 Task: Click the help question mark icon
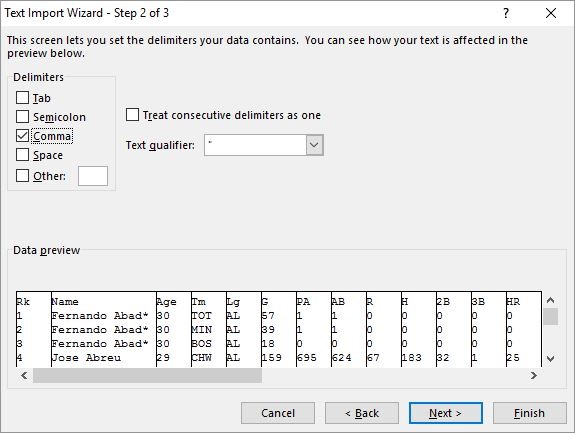coord(506,14)
